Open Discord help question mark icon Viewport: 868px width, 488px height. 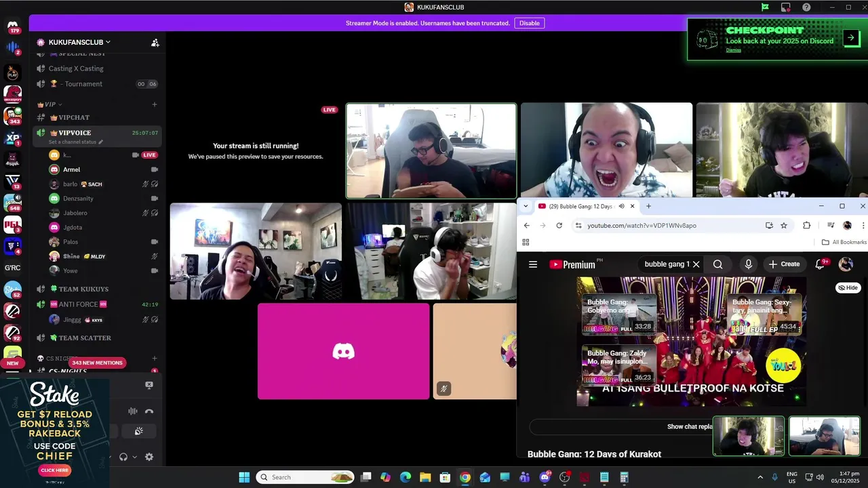click(806, 7)
